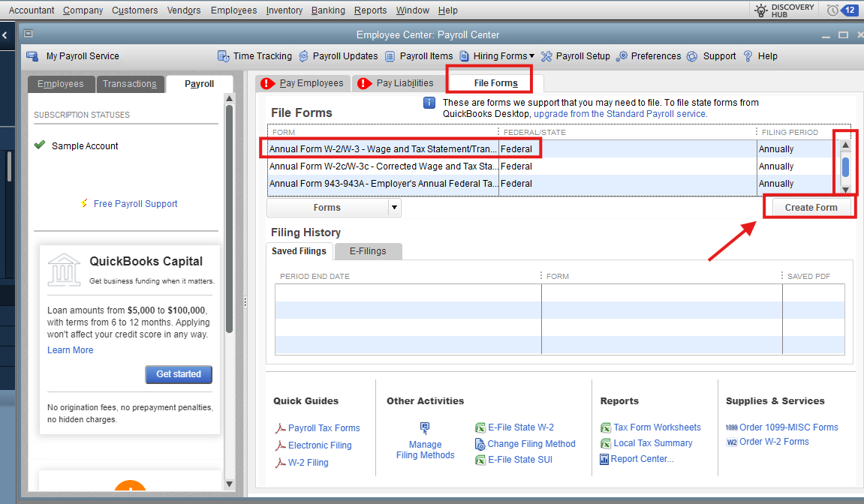Follow the upgrade from Standard Payroll service link
864x504 pixels.
point(621,114)
